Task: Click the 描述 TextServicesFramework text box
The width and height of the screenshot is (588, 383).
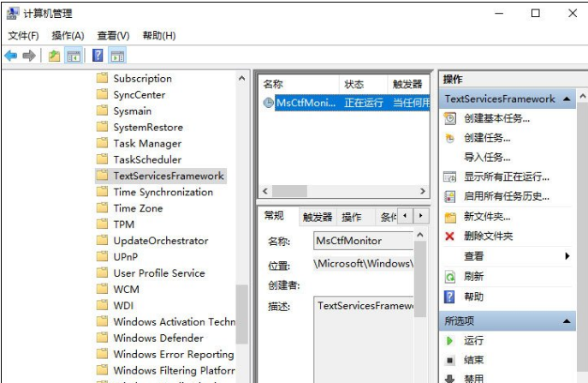Action: (363, 339)
